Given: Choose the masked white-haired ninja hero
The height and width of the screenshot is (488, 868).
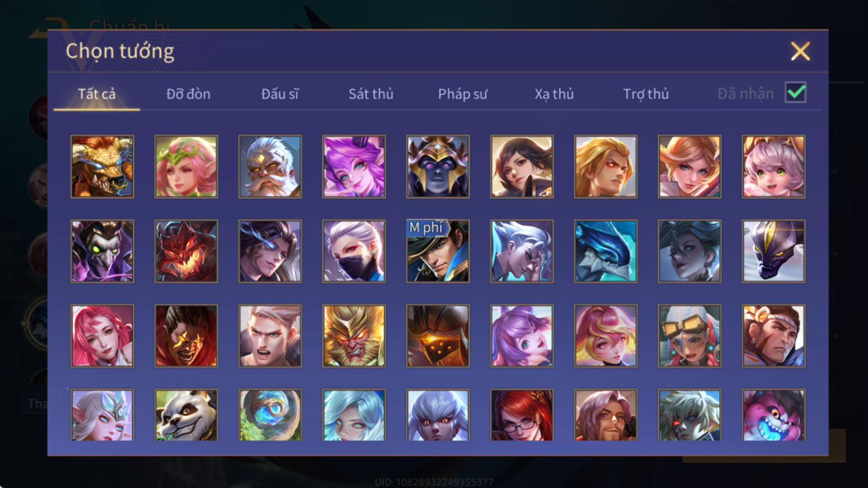Looking at the screenshot, I should (x=354, y=251).
